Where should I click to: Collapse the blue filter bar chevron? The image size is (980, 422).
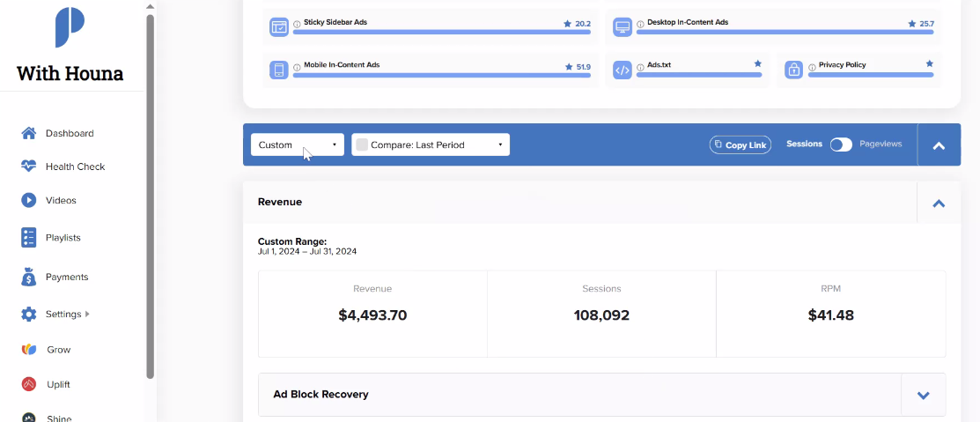pyautogui.click(x=939, y=145)
